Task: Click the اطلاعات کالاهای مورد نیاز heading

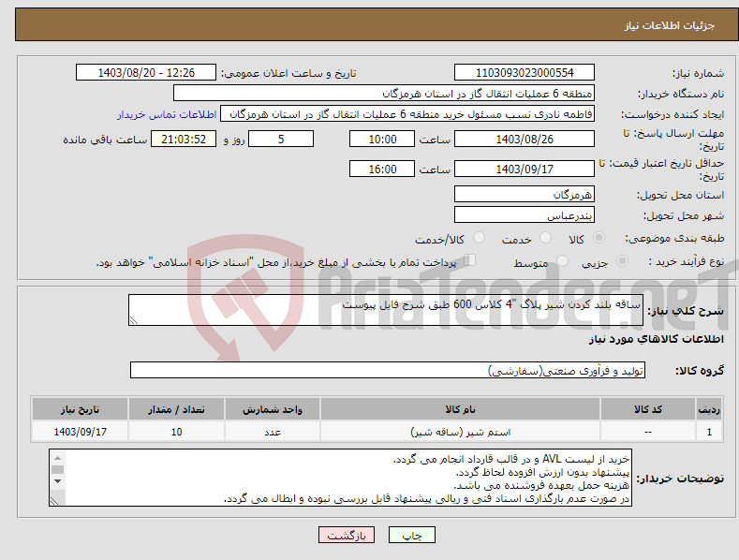Action: (656, 339)
